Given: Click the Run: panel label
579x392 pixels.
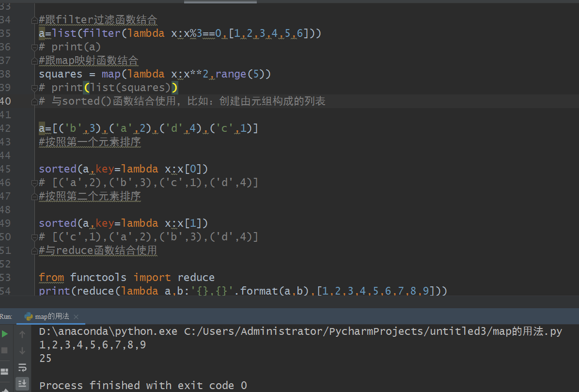Looking at the screenshot, I should coord(6,316).
